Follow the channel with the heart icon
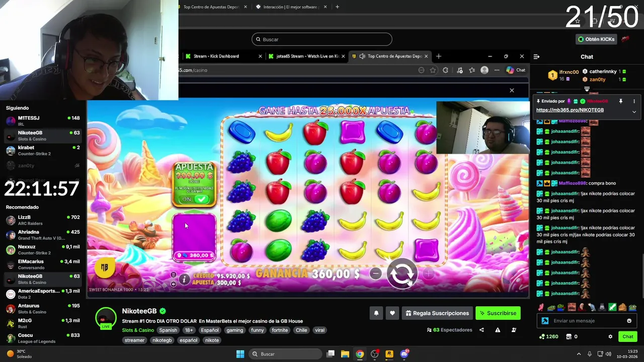644x362 pixels. 392,313
